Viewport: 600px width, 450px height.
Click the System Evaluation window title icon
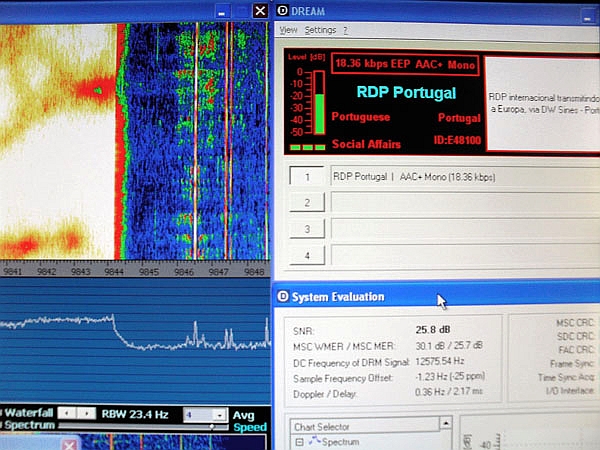[x=283, y=296]
